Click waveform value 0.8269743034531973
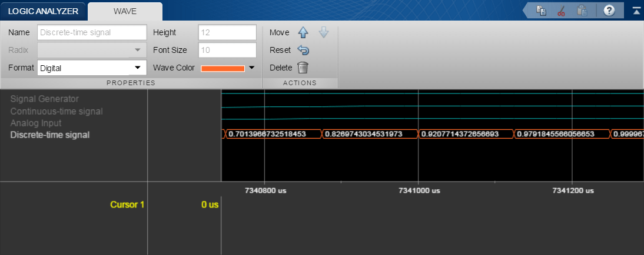 click(363, 134)
